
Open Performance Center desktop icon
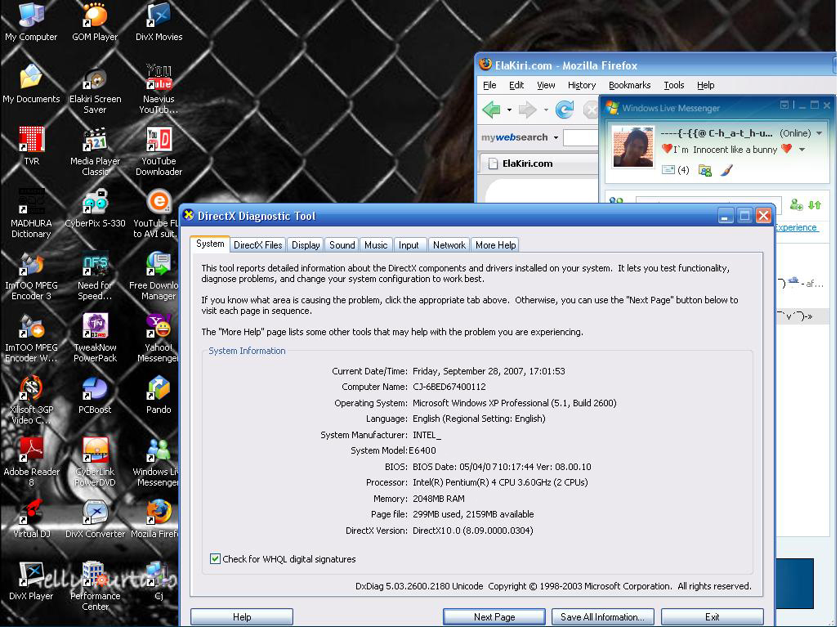(x=95, y=587)
